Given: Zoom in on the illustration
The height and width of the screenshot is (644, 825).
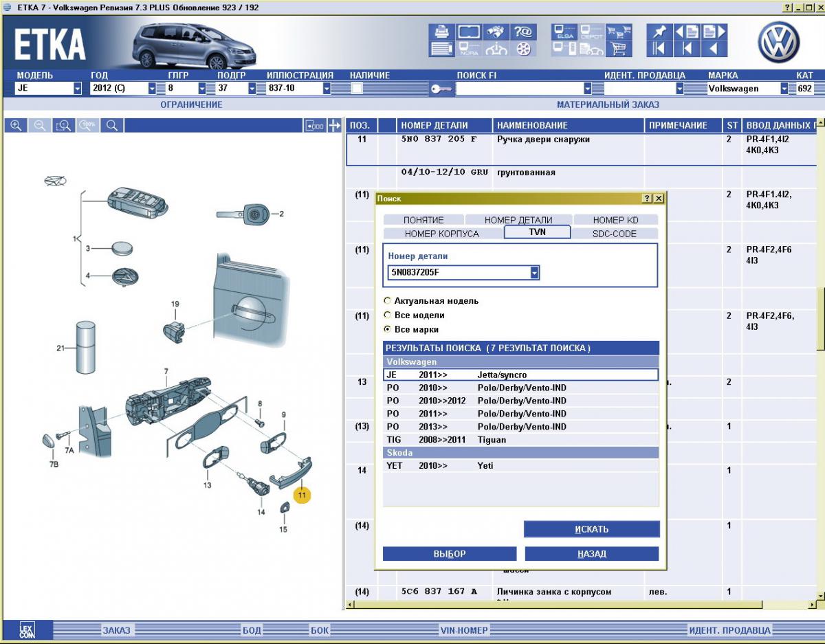Looking at the screenshot, I should (x=16, y=125).
